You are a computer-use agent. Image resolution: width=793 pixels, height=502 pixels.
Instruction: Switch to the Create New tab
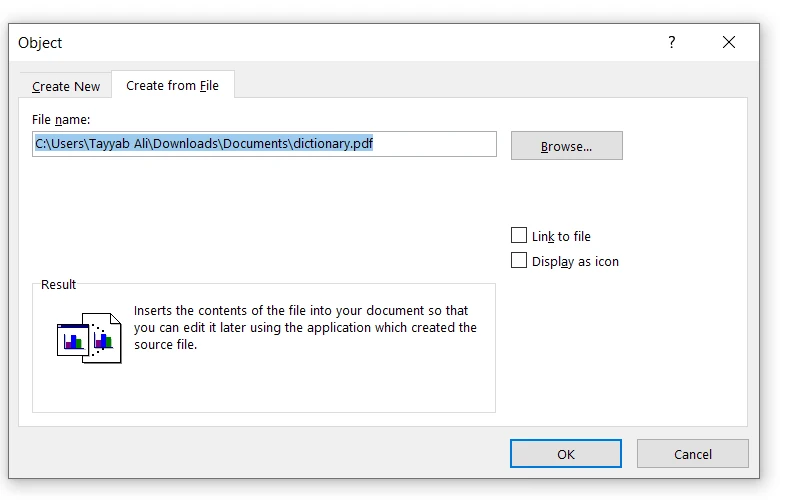click(x=66, y=87)
